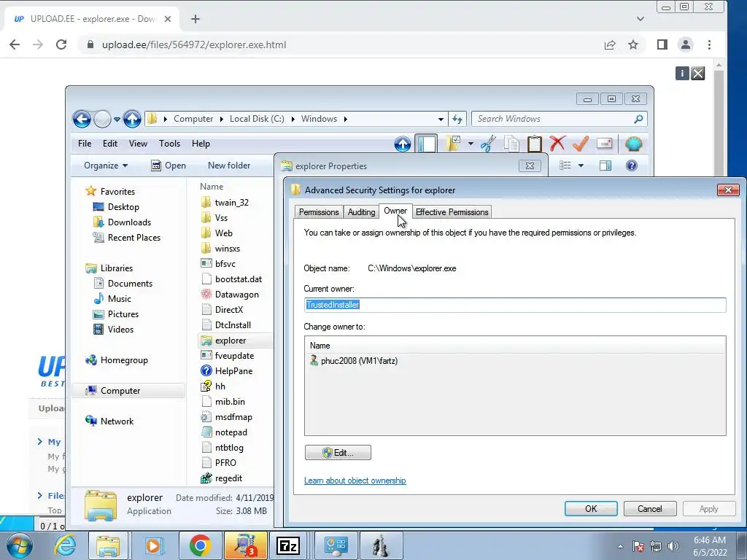
Task: Open the Chrome profile avatar
Action: click(686, 44)
